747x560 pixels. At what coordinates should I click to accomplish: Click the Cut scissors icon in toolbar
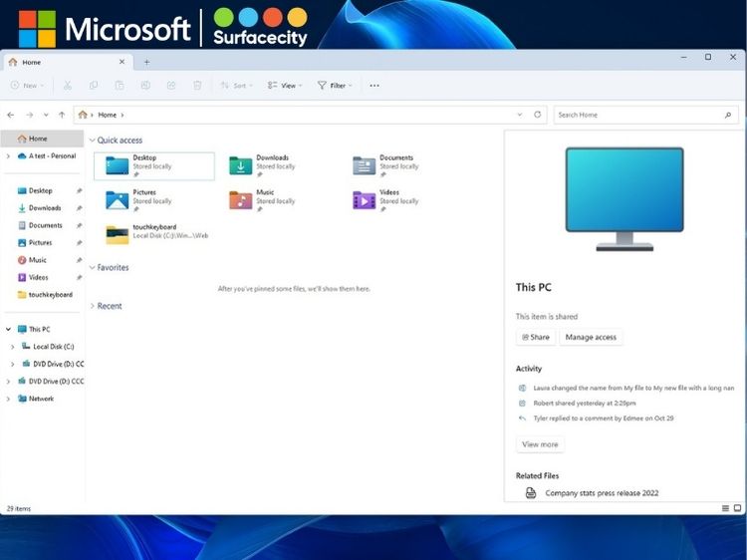[68, 86]
